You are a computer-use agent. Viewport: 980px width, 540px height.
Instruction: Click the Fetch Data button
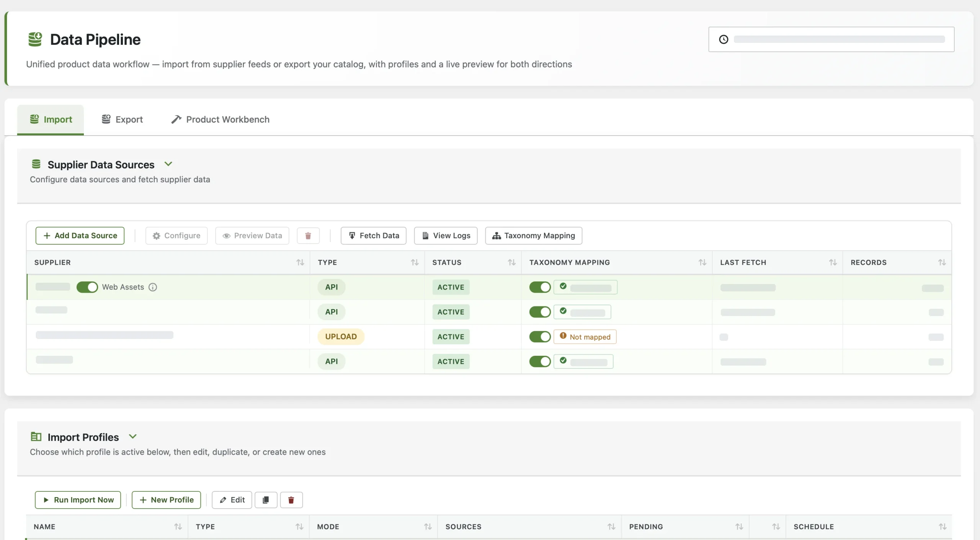tap(374, 236)
